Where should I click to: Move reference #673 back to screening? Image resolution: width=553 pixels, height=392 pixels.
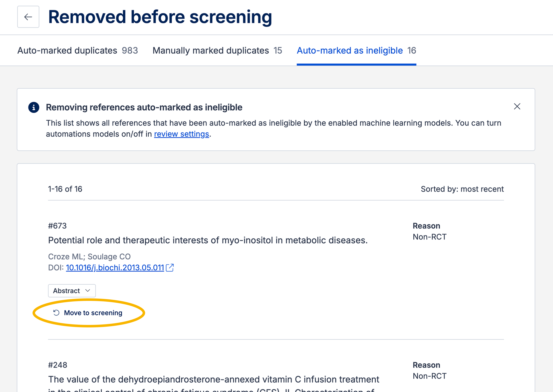[93, 312]
